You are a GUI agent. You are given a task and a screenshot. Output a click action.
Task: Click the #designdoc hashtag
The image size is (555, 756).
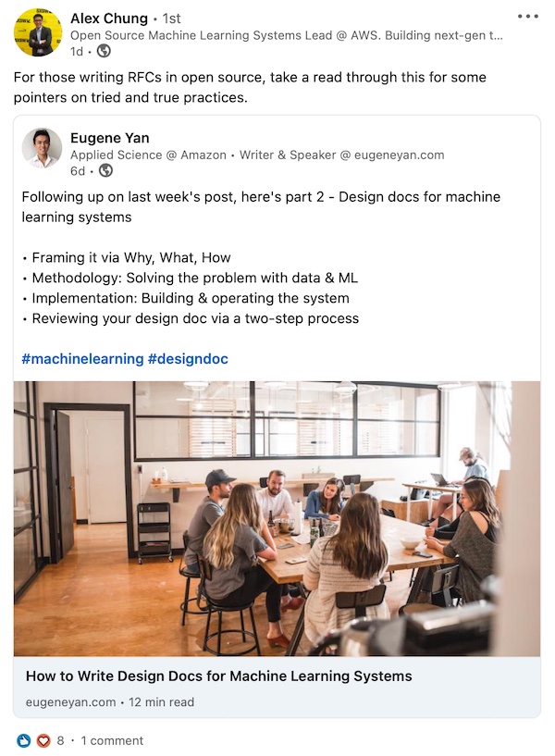click(x=188, y=359)
